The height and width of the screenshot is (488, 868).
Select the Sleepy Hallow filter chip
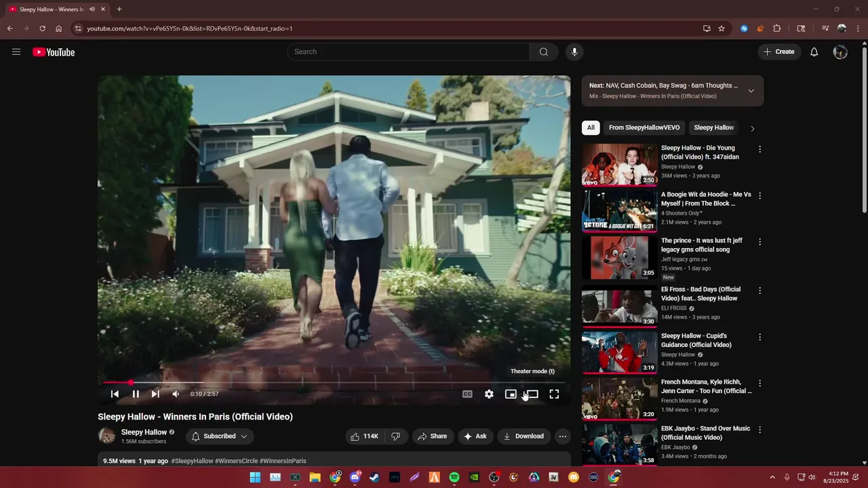tap(714, 127)
